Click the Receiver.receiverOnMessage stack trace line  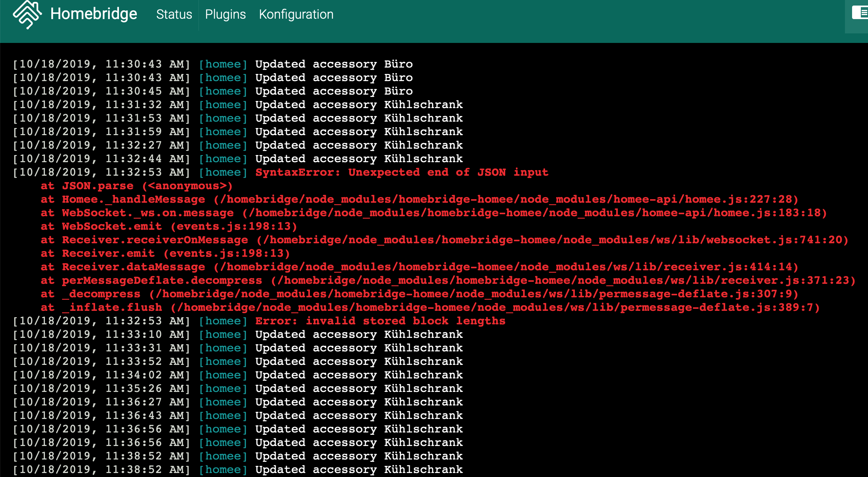[x=444, y=240]
